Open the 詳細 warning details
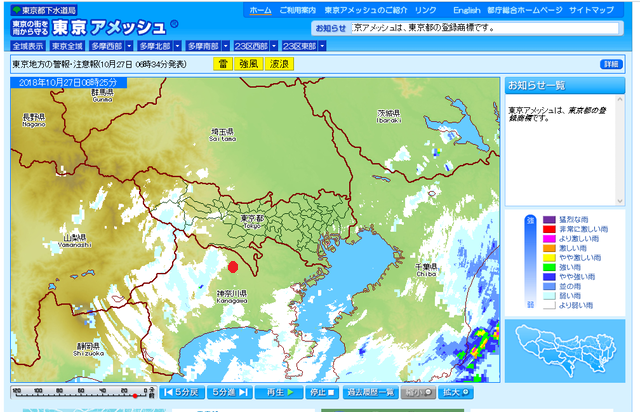This screenshot has height=412, width=640. (x=611, y=64)
